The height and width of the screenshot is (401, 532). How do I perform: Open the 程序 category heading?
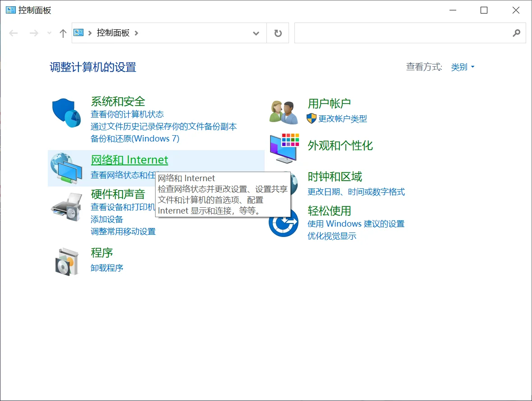pyautogui.click(x=102, y=252)
